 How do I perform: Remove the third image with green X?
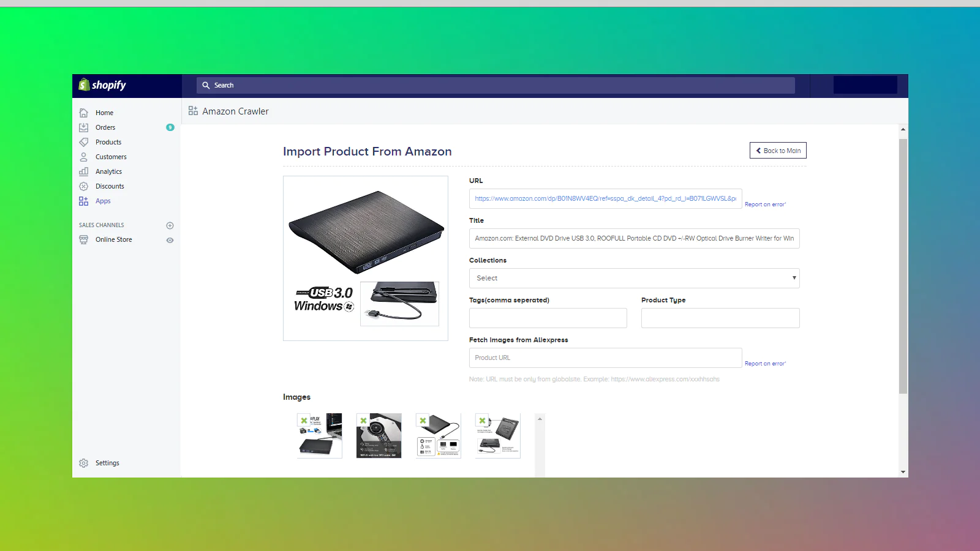coord(423,421)
